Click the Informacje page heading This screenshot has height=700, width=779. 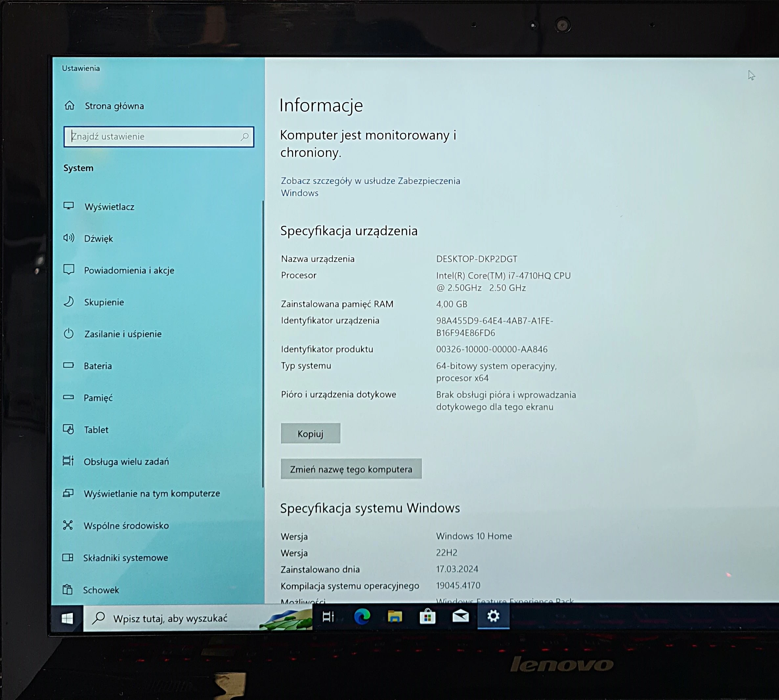tap(321, 105)
